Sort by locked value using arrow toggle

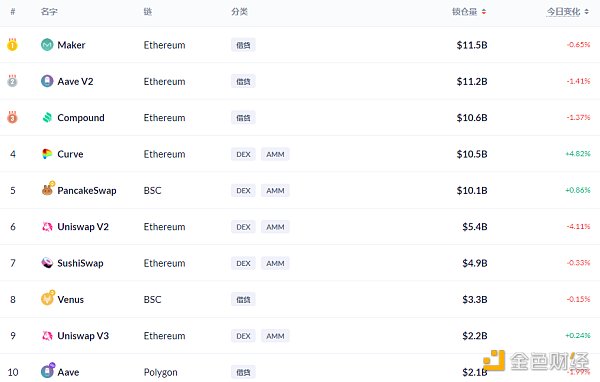pos(484,12)
